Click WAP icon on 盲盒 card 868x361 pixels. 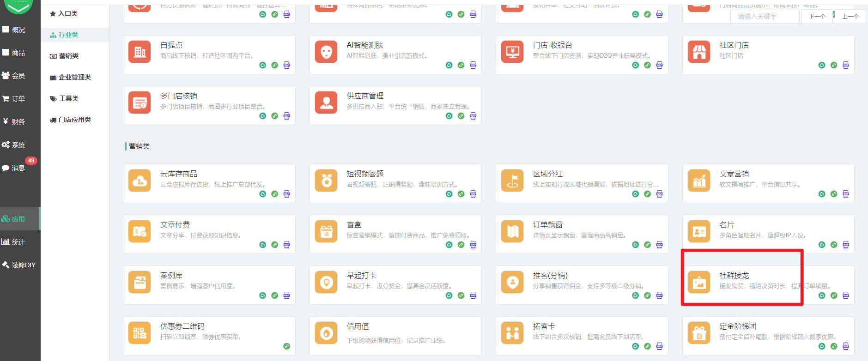point(473,245)
